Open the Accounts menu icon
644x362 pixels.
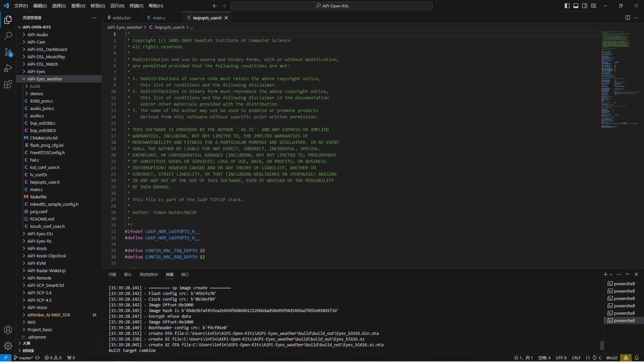(8, 330)
